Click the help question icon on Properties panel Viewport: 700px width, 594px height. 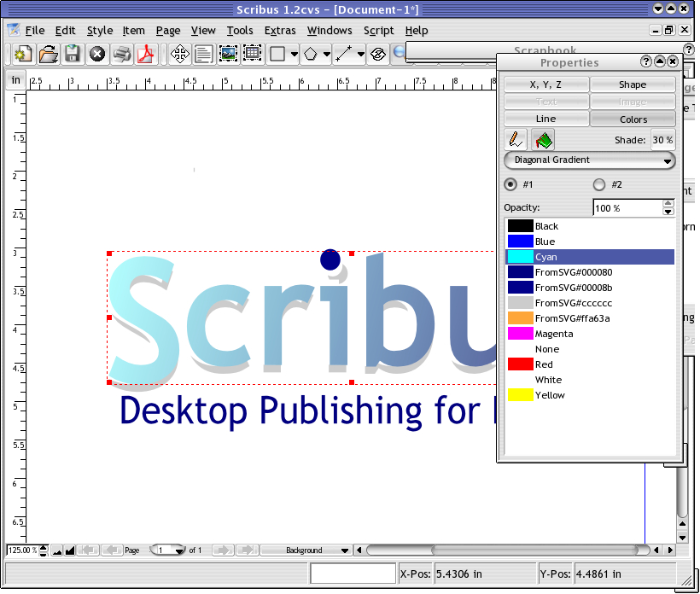pos(645,61)
